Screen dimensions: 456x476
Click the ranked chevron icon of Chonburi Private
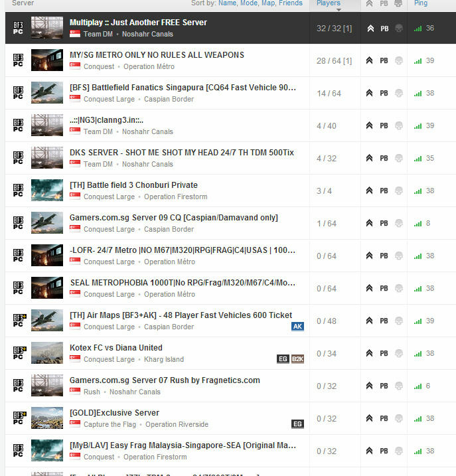[x=369, y=191]
